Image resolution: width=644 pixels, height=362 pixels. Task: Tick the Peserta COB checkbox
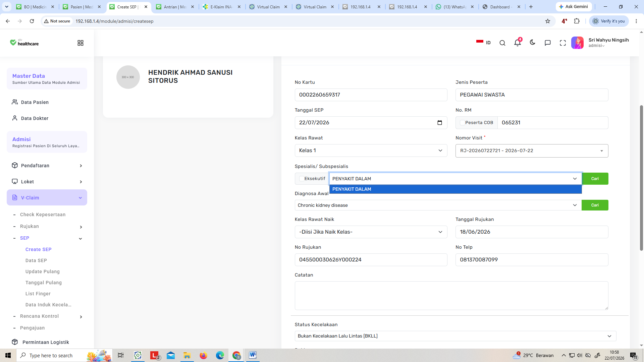462,123
